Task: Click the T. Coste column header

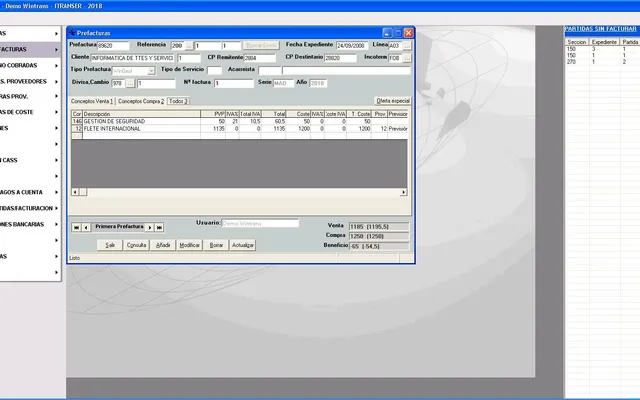Action: (x=359, y=114)
